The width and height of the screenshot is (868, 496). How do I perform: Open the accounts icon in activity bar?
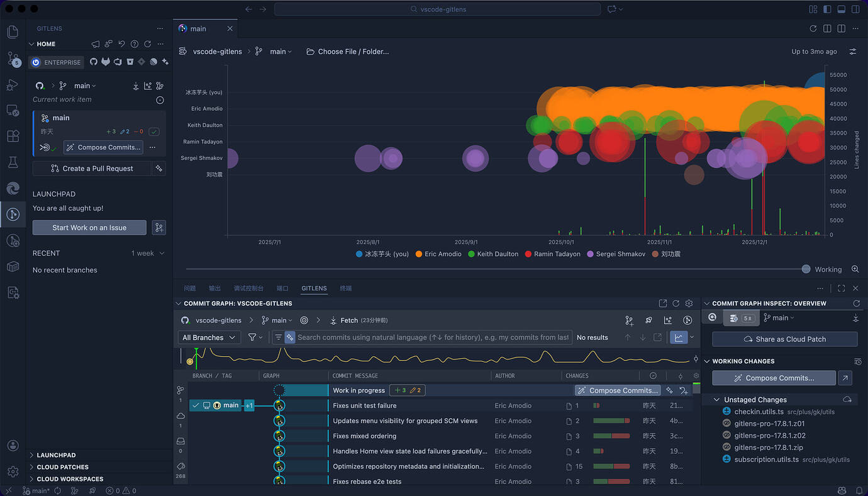(13, 446)
